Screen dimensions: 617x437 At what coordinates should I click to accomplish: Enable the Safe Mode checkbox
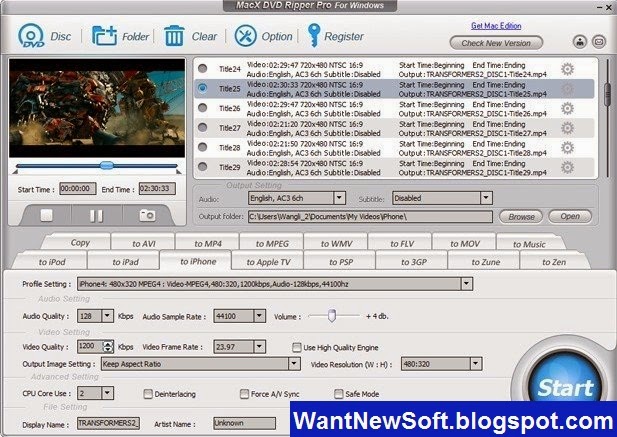[338, 394]
